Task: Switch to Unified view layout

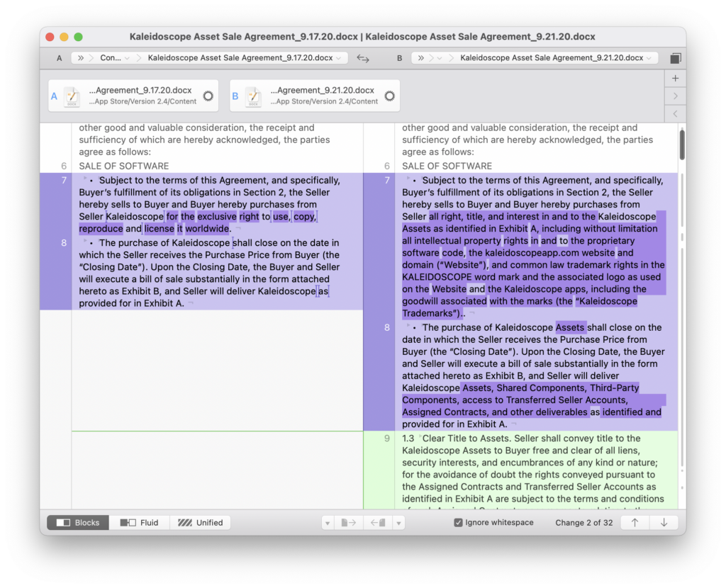Action: pyautogui.click(x=201, y=523)
